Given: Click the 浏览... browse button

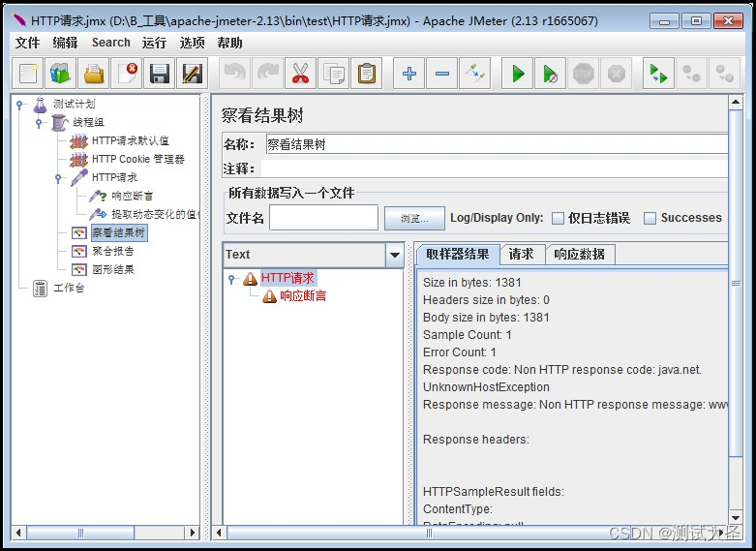Looking at the screenshot, I should (x=414, y=219).
